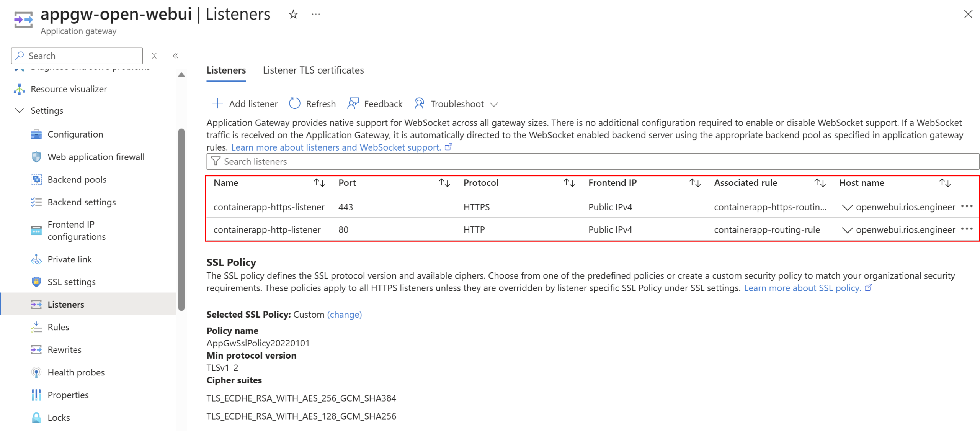The width and height of the screenshot is (980, 431).
Task: Open the ellipsis menu beside the title
Action: click(315, 15)
